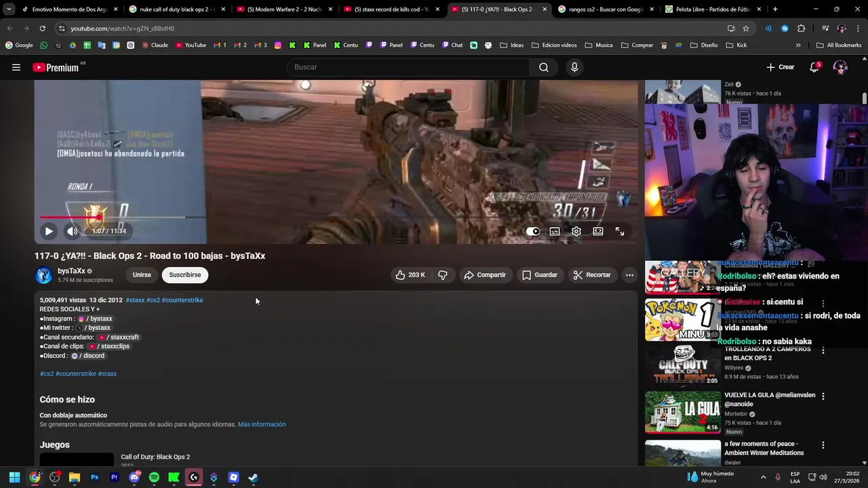Open the YouTube hamburger guide menu

coord(16,67)
